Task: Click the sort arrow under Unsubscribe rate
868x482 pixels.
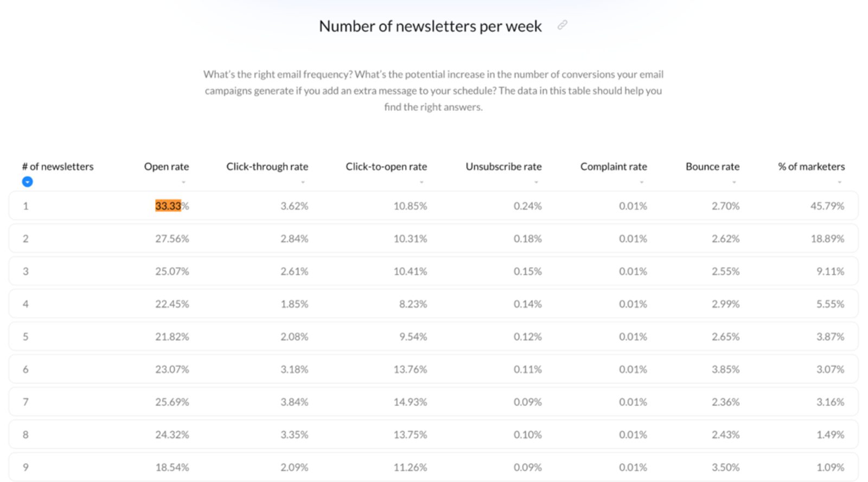Action: click(536, 182)
